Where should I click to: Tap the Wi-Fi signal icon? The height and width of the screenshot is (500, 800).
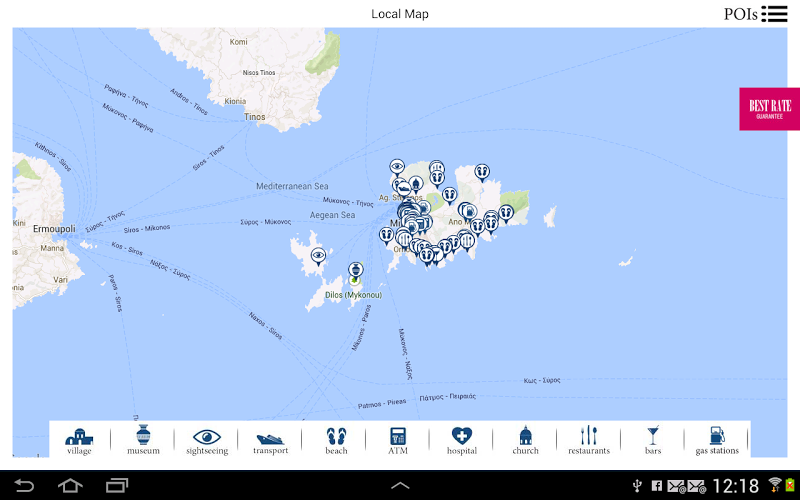pos(775,485)
